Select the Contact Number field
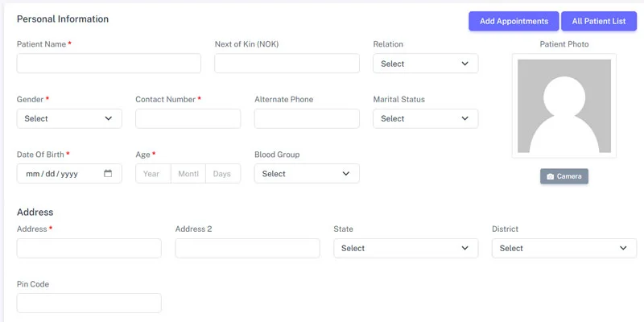Image resolution: width=644 pixels, height=322 pixels. 188,118
